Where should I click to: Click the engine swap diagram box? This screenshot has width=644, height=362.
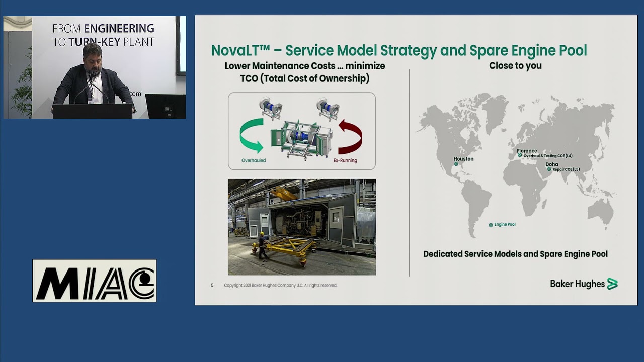(302, 131)
